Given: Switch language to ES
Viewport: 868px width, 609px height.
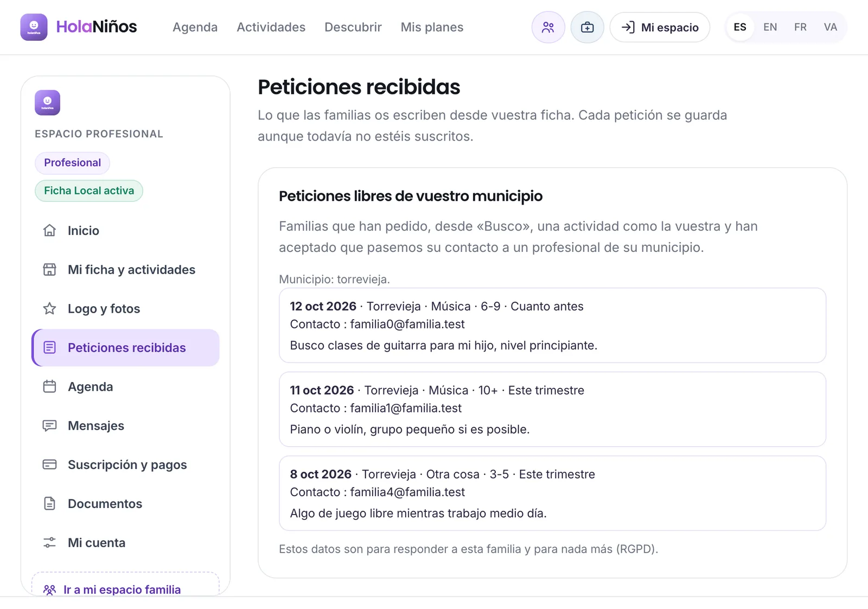Looking at the screenshot, I should pos(740,27).
